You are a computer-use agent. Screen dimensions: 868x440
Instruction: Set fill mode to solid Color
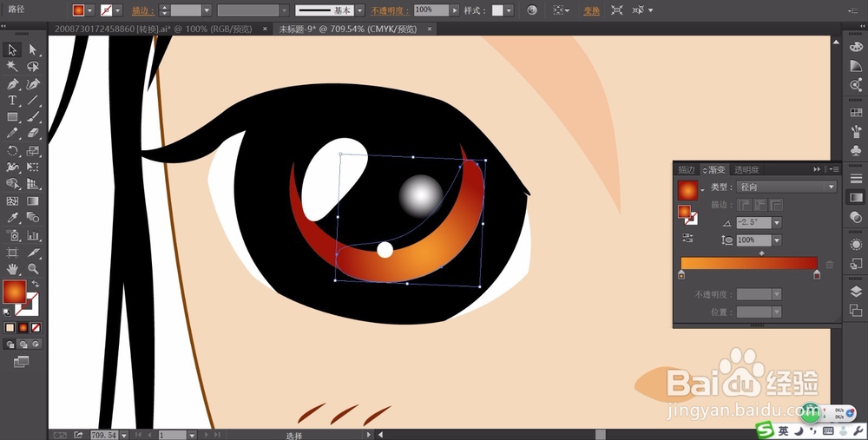pos(10,328)
